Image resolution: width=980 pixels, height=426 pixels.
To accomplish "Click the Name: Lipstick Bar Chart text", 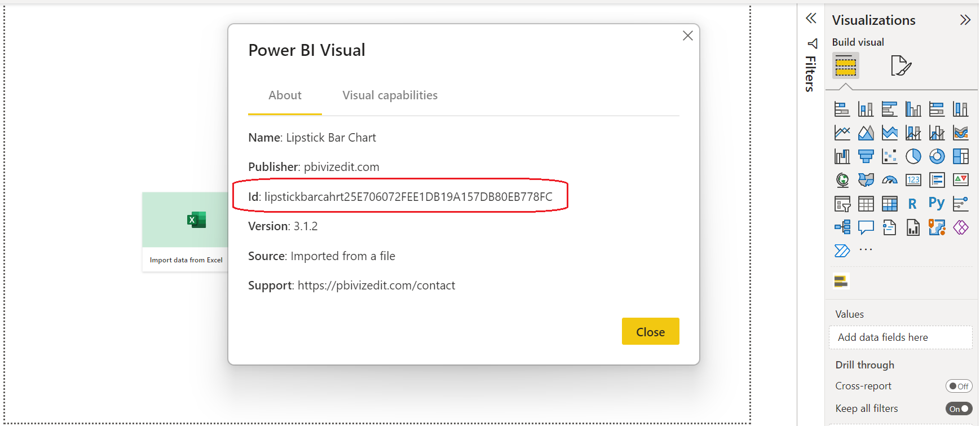I will coord(312,138).
